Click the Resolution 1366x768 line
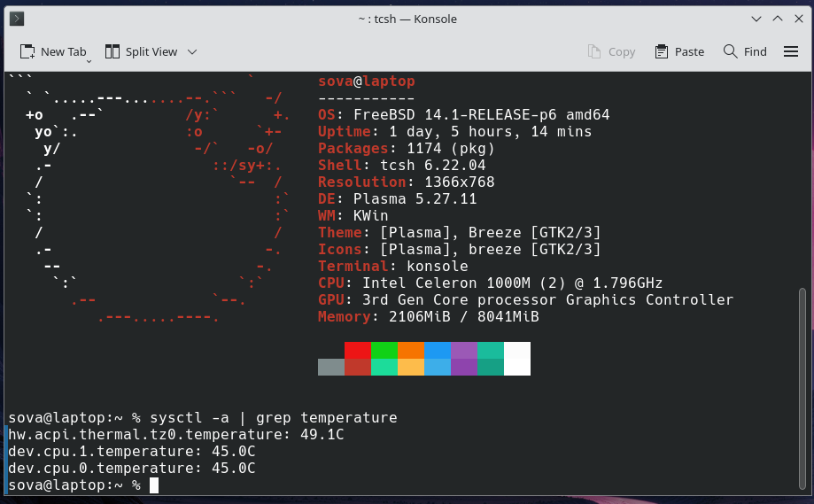The image size is (814, 504). click(x=406, y=182)
